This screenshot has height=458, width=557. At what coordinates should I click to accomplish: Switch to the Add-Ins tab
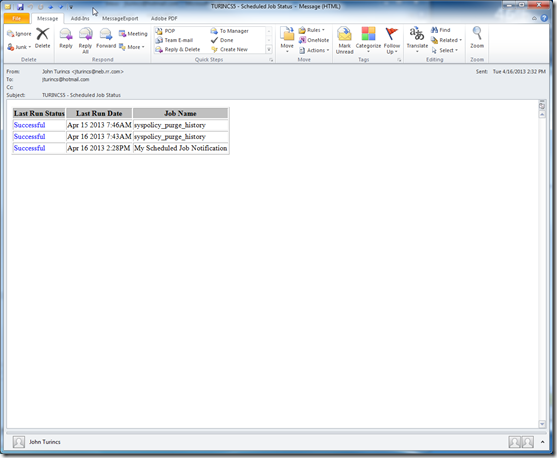click(80, 18)
